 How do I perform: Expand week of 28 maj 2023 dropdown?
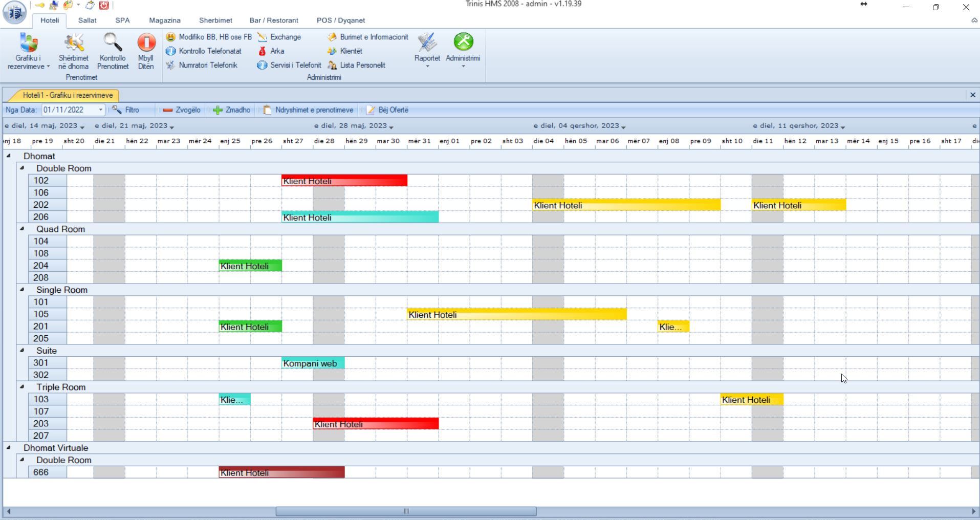391,126
